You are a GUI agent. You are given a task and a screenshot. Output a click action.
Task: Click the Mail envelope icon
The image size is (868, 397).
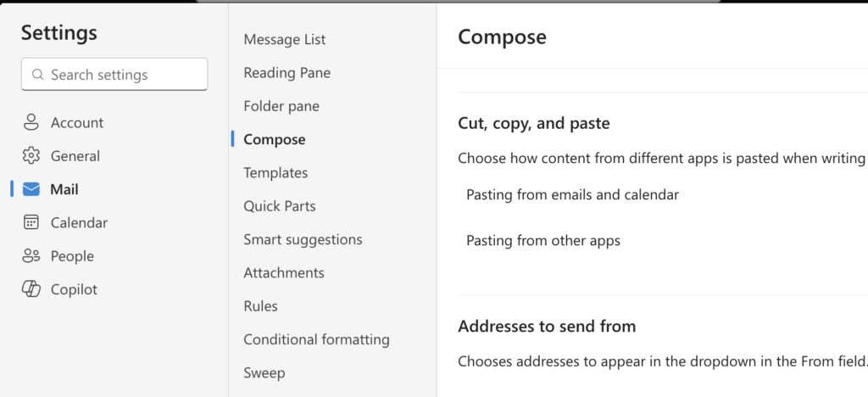[31, 189]
